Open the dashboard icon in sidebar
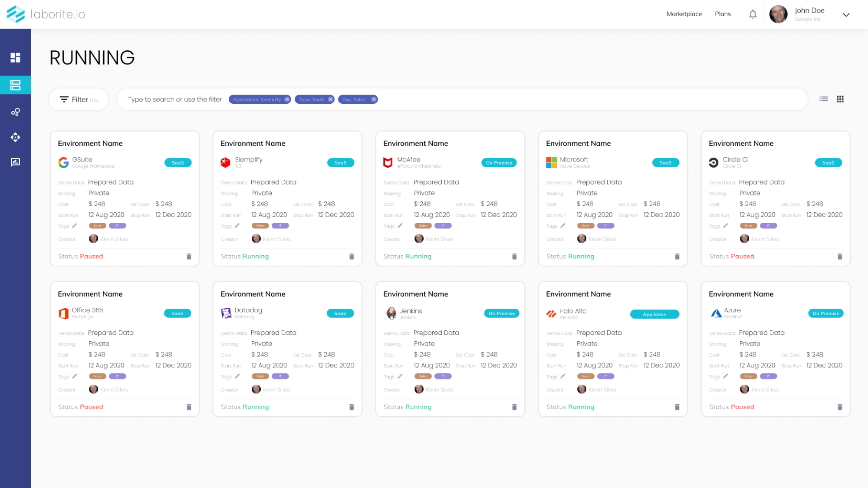The height and width of the screenshot is (488, 868). point(15,58)
